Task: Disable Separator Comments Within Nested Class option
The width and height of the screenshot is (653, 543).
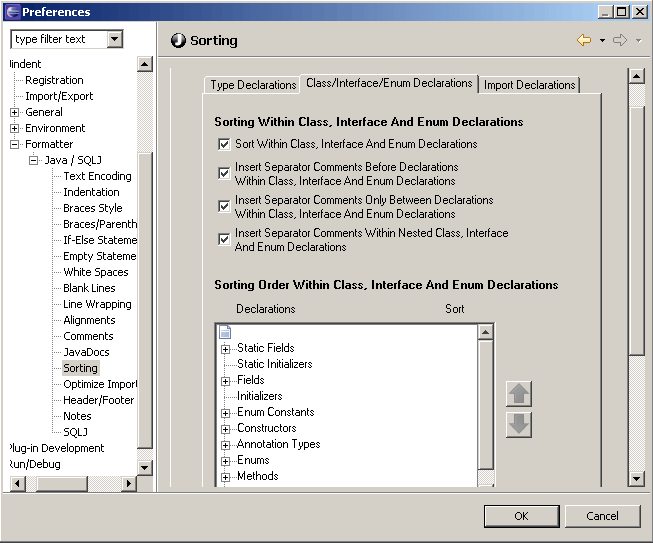Action: click(x=224, y=239)
